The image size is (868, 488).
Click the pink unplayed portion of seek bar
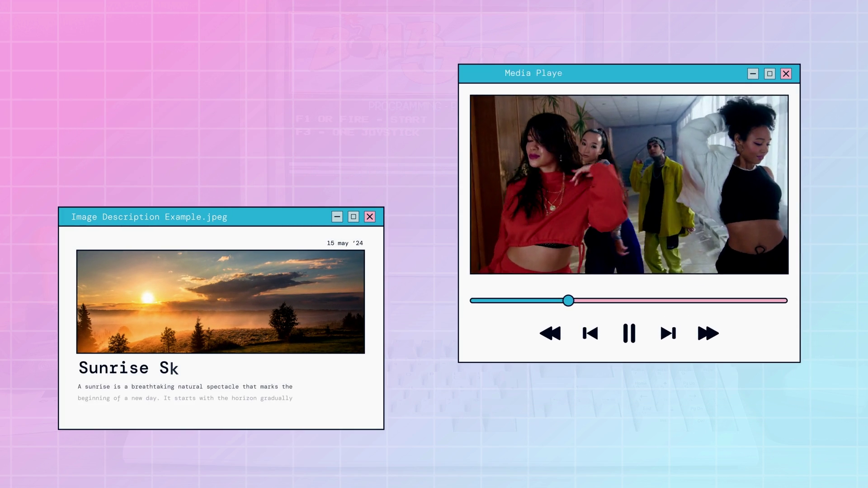point(678,300)
